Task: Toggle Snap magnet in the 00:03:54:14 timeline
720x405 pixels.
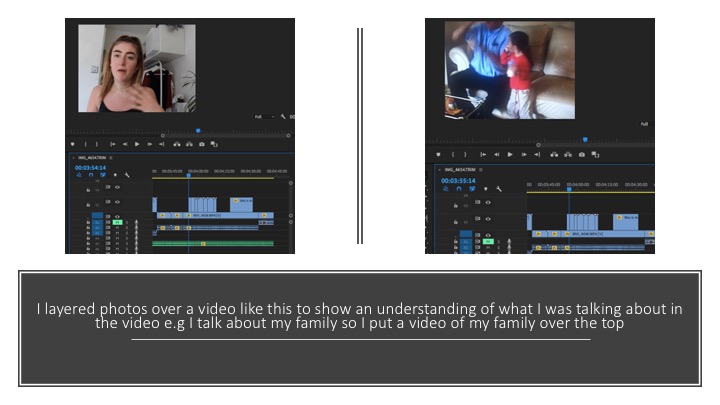Action: 91,175
